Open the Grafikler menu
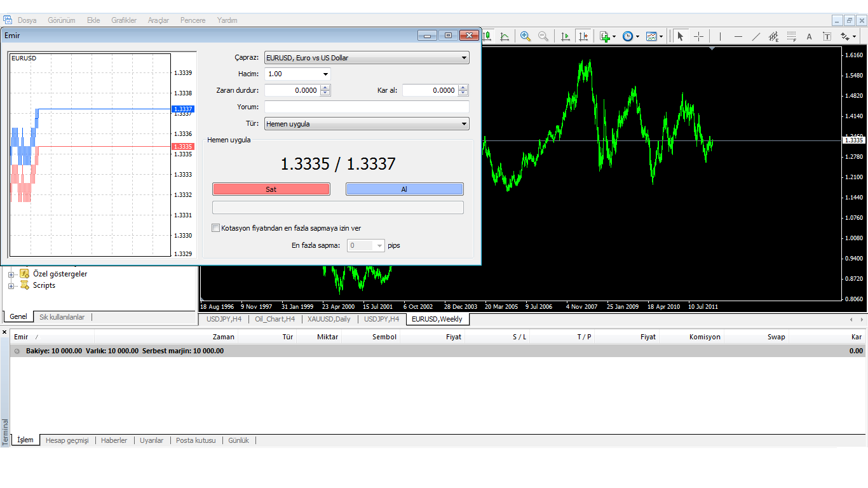Viewport: 868px width, 488px height. coord(124,20)
